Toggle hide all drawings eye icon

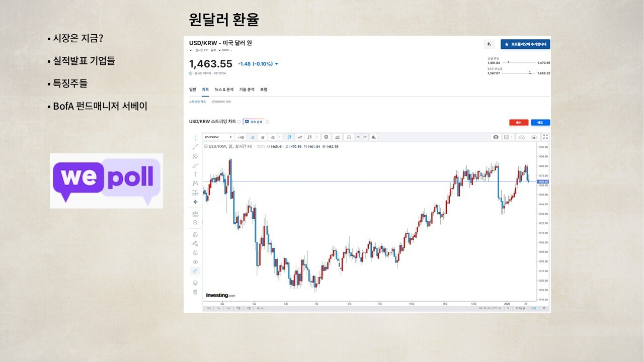[x=195, y=262]
